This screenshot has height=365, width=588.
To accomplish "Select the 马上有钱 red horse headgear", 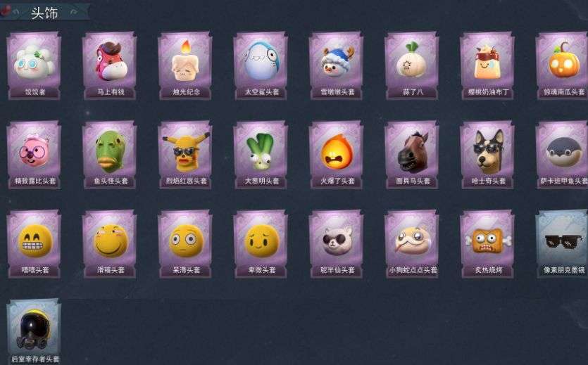I will pos(109,65).
